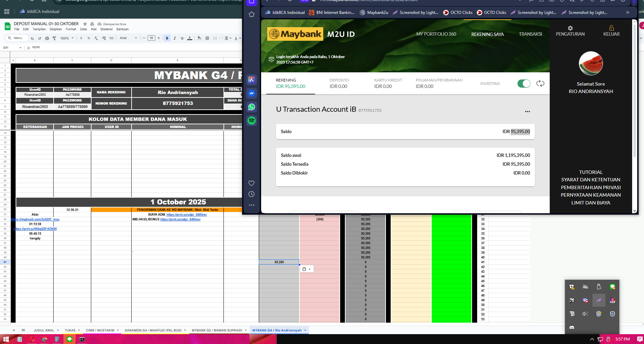Open History clock icon in Opera sidebar

[251, 194]
